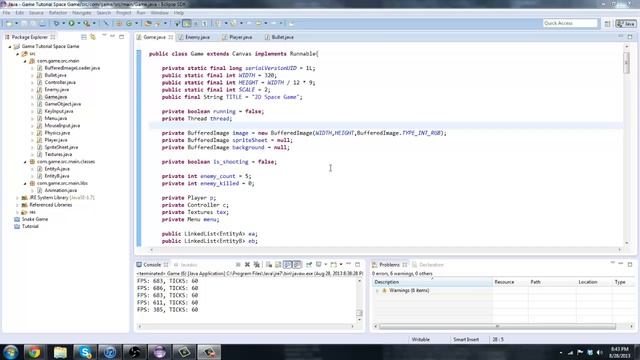The width and height of the screenshot is (640, 360).
Task: Click the New Java Class icon
Action: pyautogui.click(x=129, y=24)
